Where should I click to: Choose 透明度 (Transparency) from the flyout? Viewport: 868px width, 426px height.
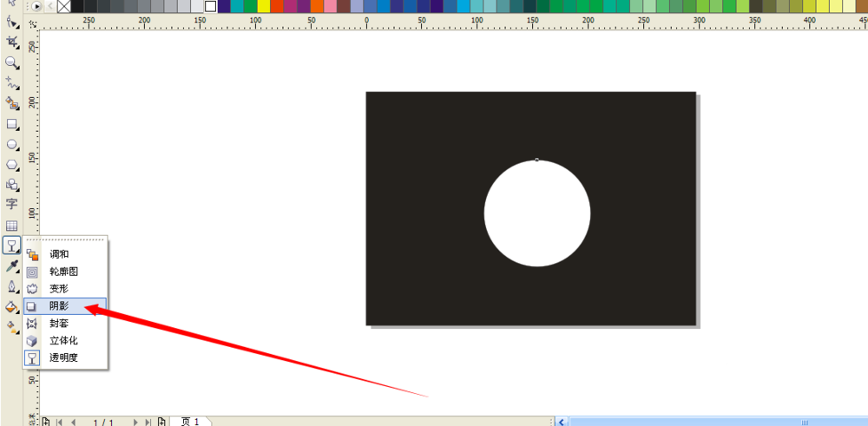(65, 357)
